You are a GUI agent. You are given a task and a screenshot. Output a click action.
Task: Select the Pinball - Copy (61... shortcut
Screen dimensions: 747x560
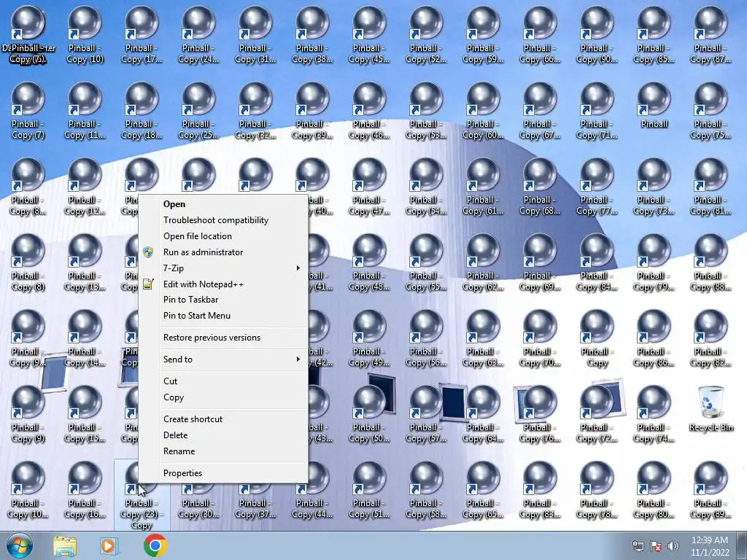(483, 187)
